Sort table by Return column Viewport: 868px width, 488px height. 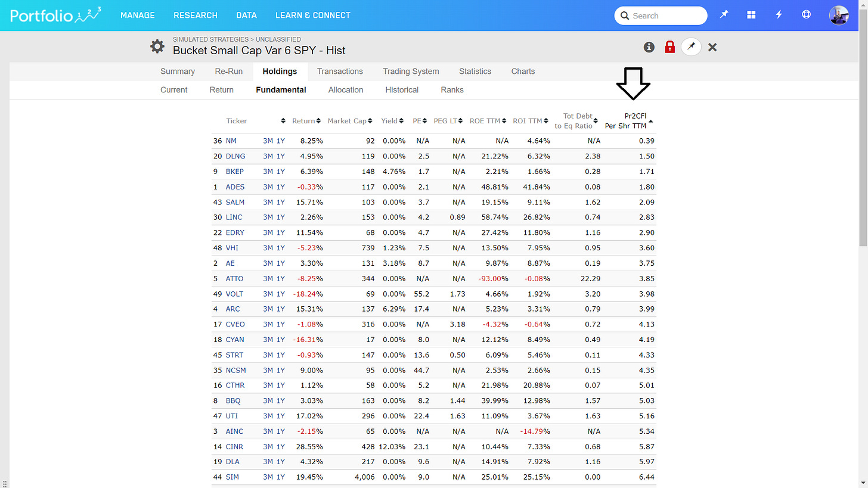(307, 121)
